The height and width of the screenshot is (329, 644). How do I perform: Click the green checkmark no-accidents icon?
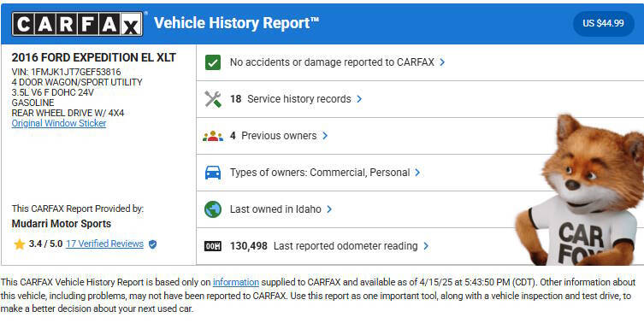(x=213, y=62)
